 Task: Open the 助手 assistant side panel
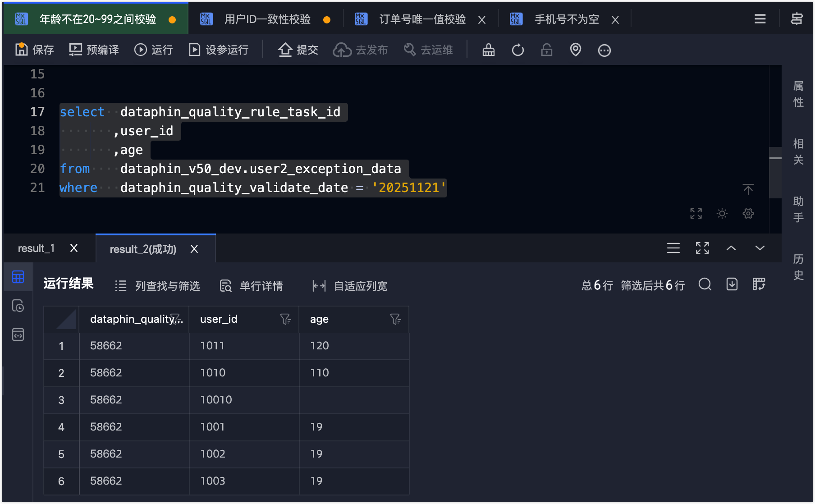798,209
